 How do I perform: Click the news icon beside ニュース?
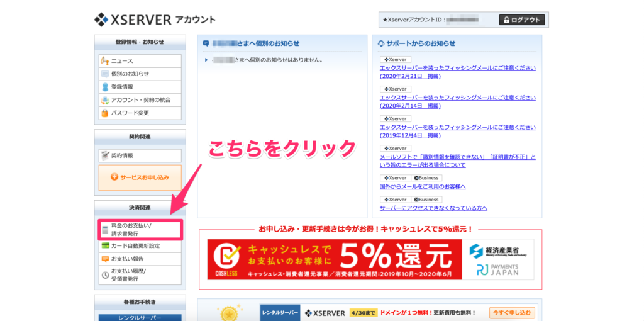(x=105, y=61)
